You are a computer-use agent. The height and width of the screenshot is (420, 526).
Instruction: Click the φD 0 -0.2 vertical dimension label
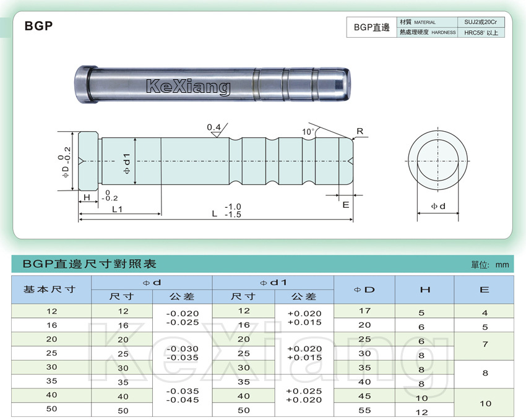[64, 161]
